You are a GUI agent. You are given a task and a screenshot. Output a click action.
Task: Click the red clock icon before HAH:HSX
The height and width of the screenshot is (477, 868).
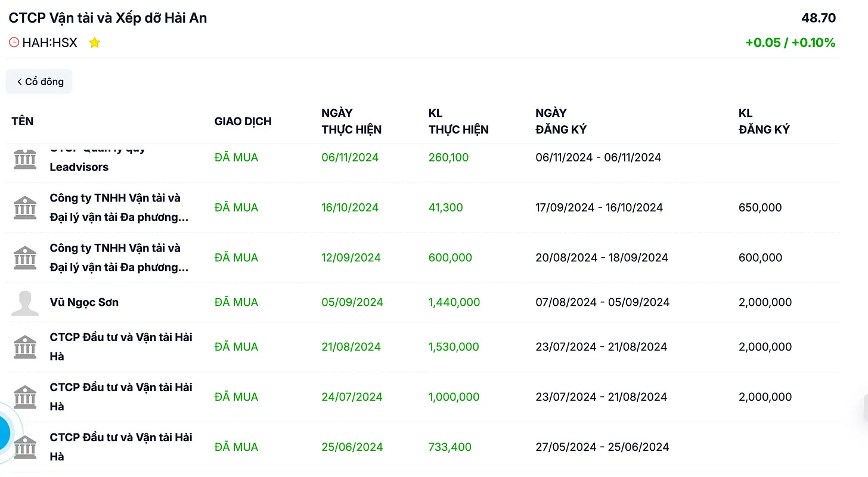(x=14, y=43)
